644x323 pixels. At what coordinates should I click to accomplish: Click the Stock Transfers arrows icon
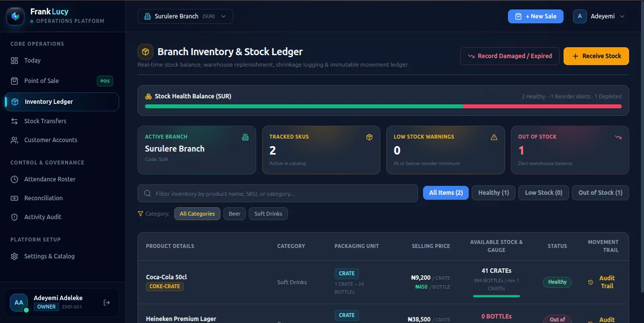[14, 121]
